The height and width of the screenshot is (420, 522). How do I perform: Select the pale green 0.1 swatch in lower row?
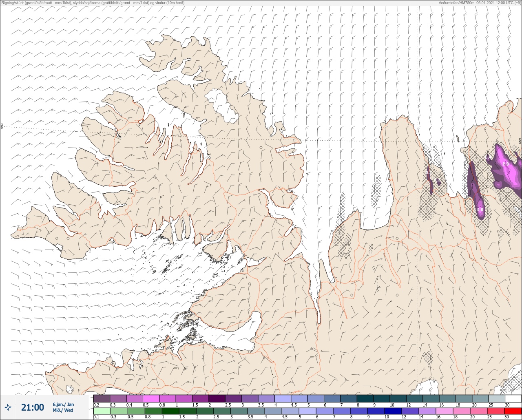coord(102,411)
